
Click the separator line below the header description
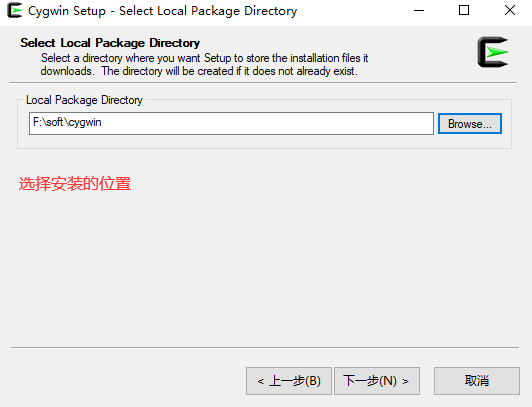[x=263, y=82]
